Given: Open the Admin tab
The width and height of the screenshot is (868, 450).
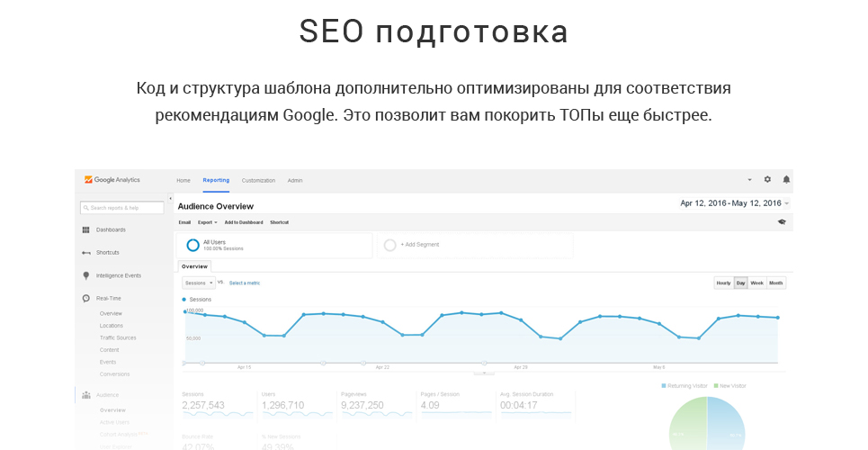Looking at the screenshot, I should tap(295, 181).
